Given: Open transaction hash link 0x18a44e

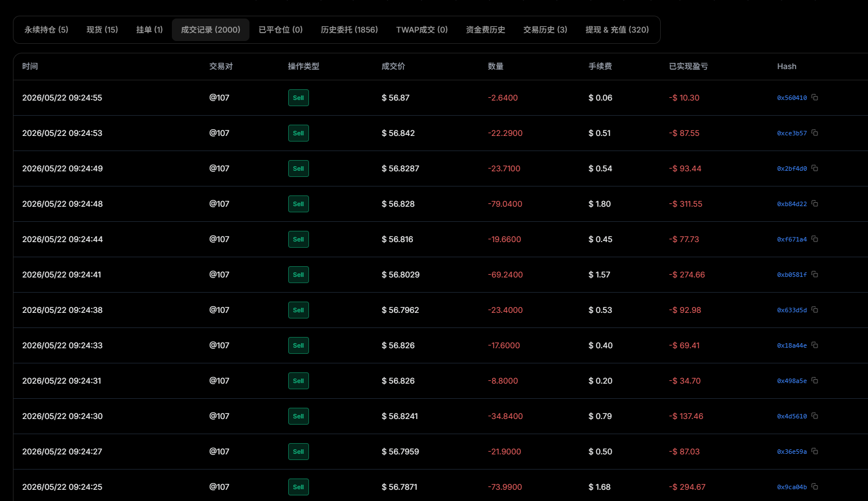Looking at the screenshot, I should pos(792,345).
